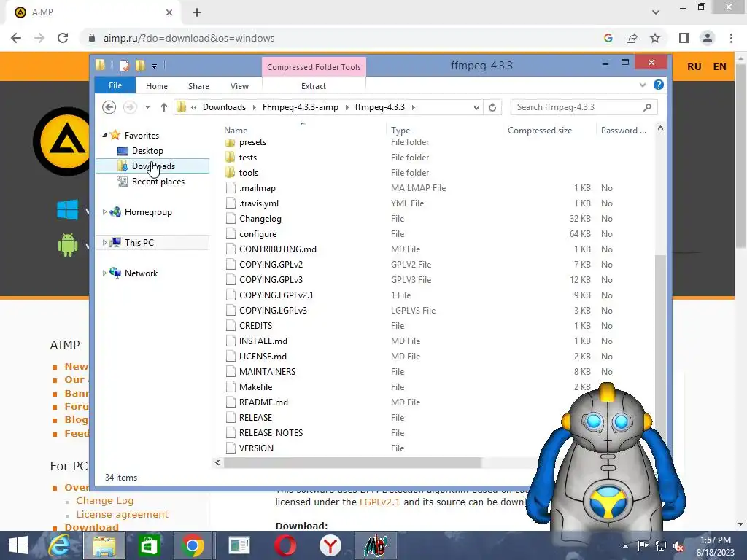Open Chrome three-dot menu
The height and width of the screenshot is (560, 747).
click(x=731, y=38)
